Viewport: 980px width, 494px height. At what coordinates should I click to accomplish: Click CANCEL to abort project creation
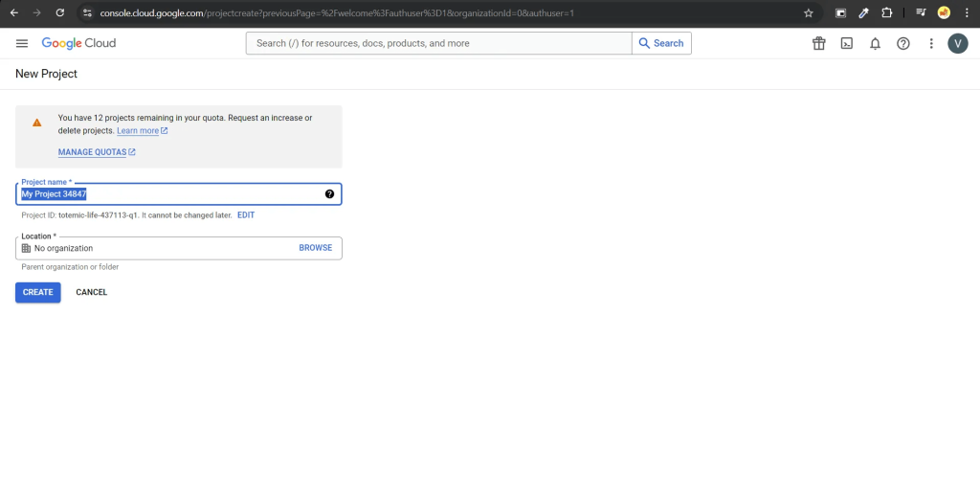pyautogui.click(x=92, y=292)
